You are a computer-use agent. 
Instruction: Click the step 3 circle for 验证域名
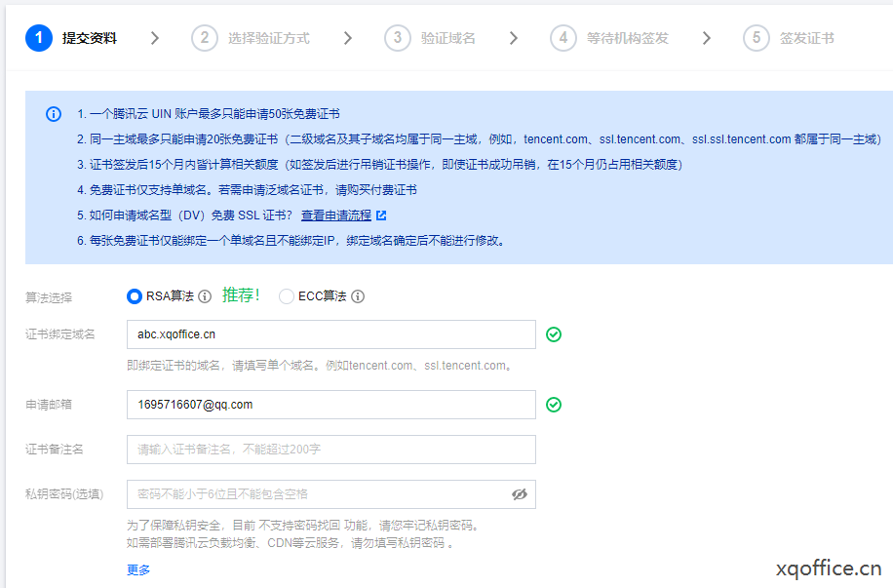pos(398,38)
